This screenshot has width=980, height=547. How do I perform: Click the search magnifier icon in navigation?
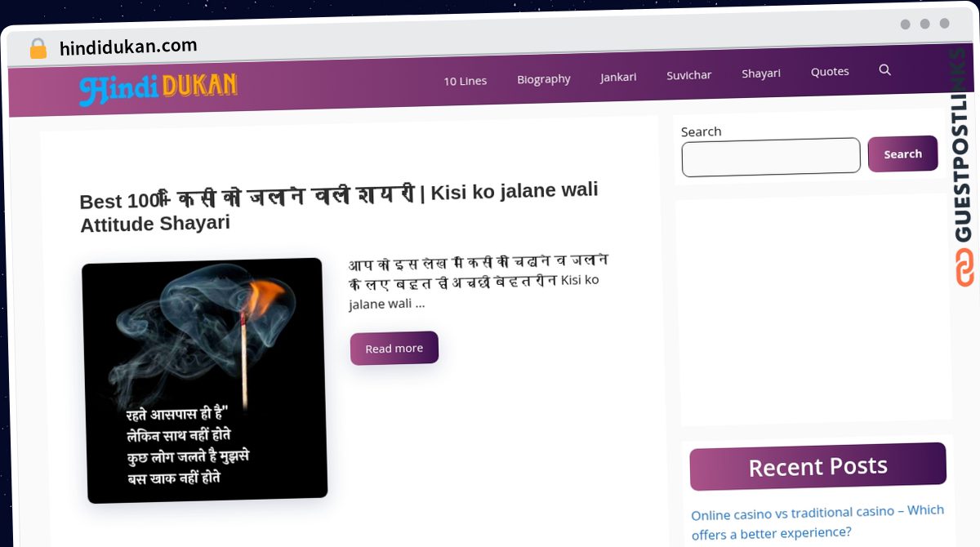pos(884,70)
